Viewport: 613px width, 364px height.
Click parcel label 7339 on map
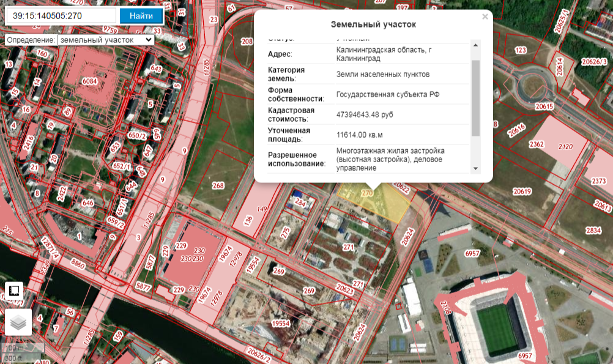pyautogui.click(x=46, y=267)
